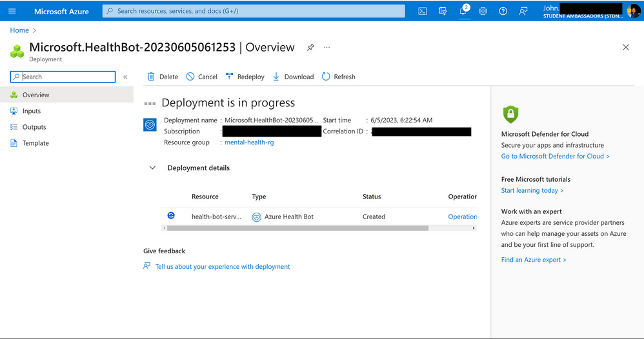Open Start learning today link

pyautogui.click(x=532, y=190)
